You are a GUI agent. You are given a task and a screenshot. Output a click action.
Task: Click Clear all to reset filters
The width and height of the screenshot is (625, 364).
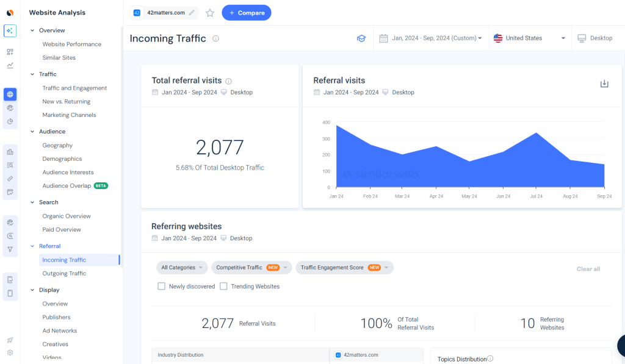tap(588, 268)
